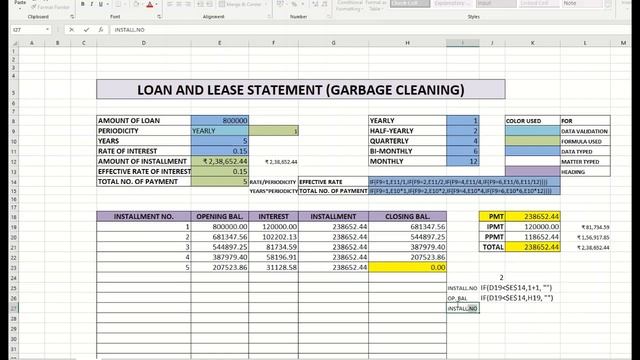
Task: Confirm the formula bar entry (check mark)
Action: coord(86,30)
